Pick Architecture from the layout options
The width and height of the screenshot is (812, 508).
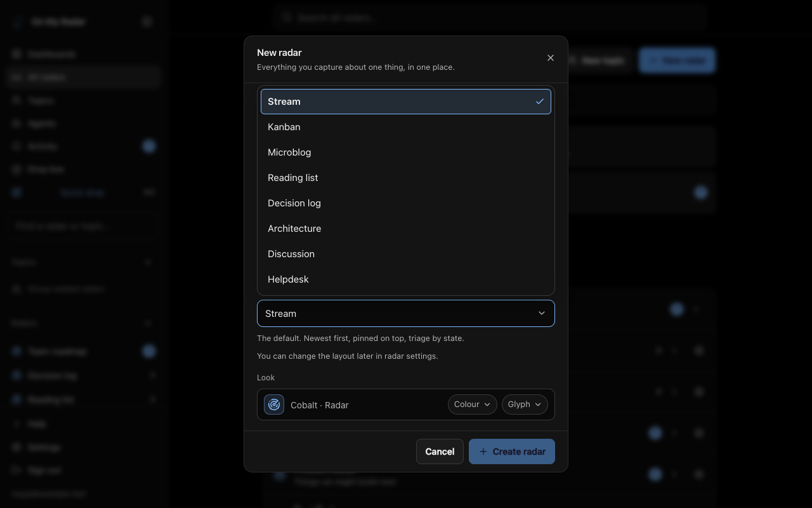point(406,229)
